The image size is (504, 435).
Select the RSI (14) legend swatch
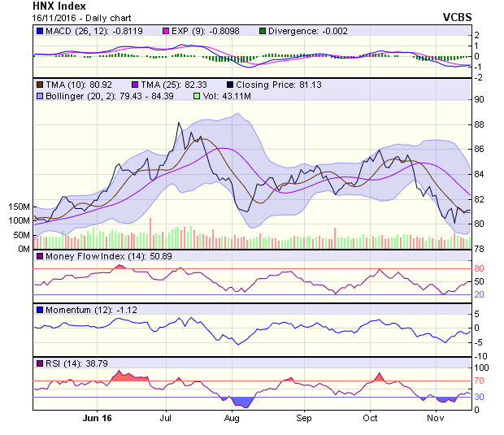(38, 362)
